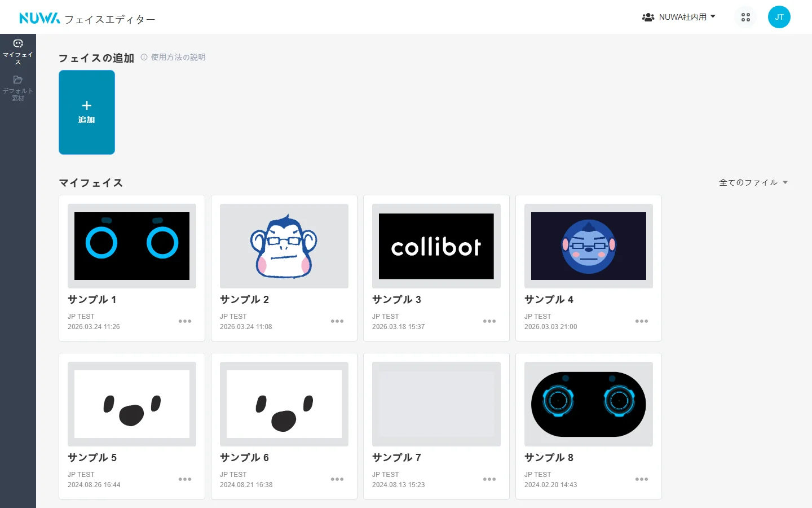Click the date 2024.02.20 14:43

pos(550,485)
